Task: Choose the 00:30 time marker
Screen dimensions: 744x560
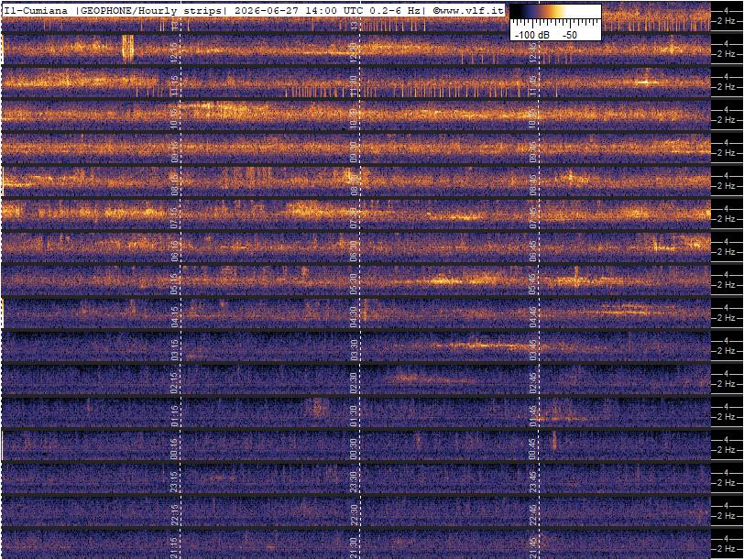Action: click(x=353, y=448)
